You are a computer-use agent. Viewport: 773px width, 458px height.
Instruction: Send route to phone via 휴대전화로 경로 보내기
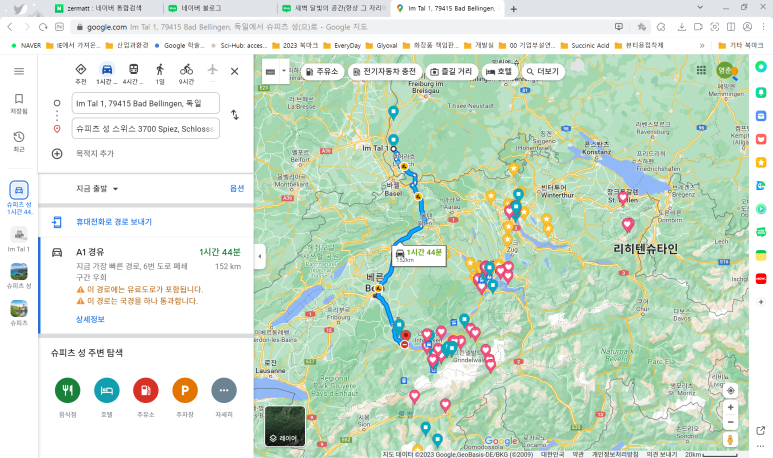113,222
